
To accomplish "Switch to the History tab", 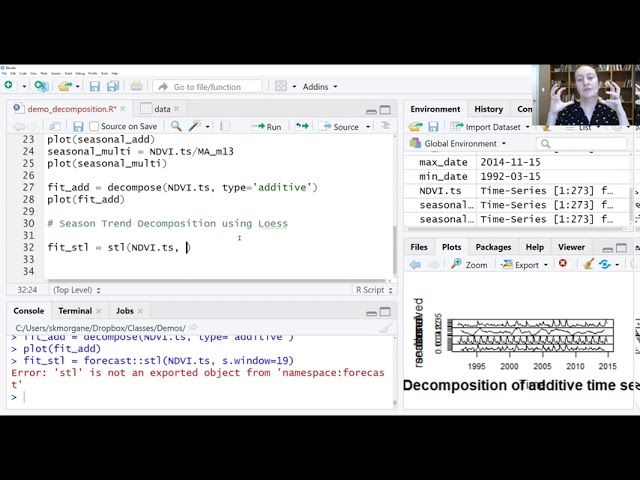I will pyautogui.click(x=489, y=109).
